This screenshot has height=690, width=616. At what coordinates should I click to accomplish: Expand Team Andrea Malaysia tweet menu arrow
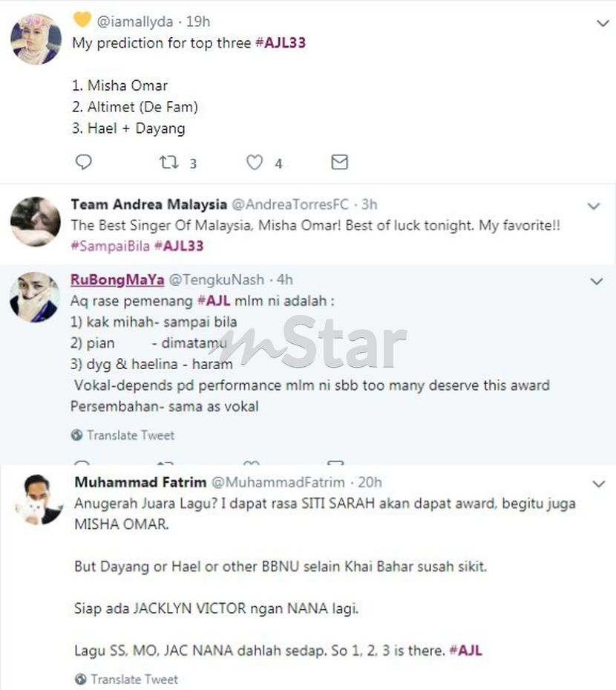594,206
